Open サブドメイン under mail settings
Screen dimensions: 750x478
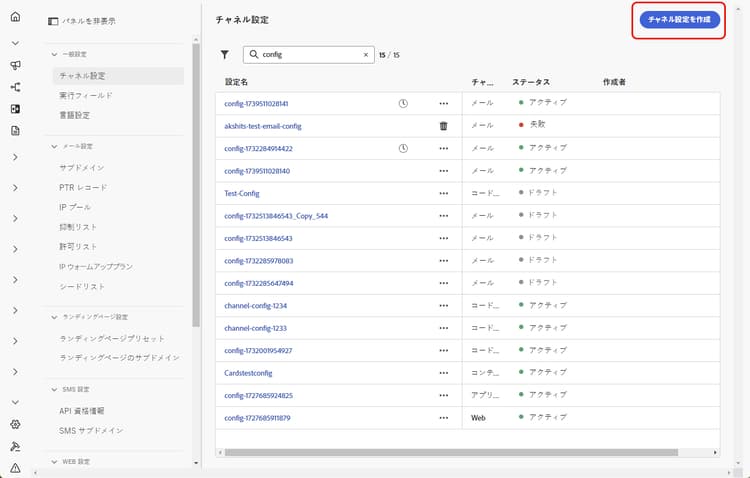(x=82, y=167)
